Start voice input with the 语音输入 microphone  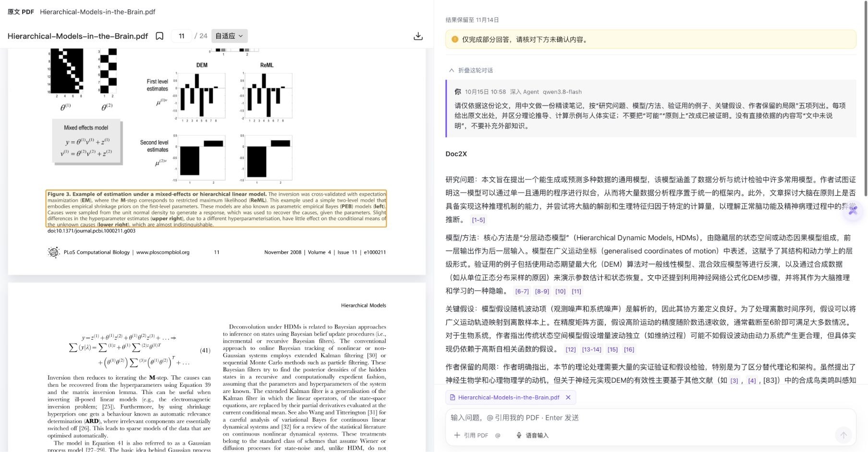coord(532,435)
